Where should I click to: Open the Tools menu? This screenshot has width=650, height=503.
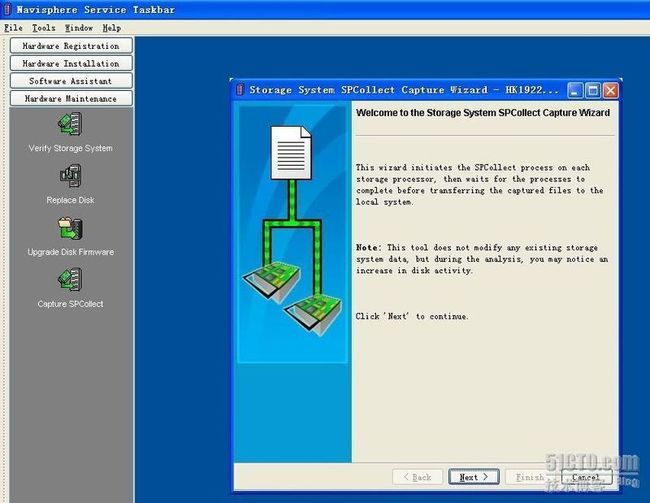(44, 28)
